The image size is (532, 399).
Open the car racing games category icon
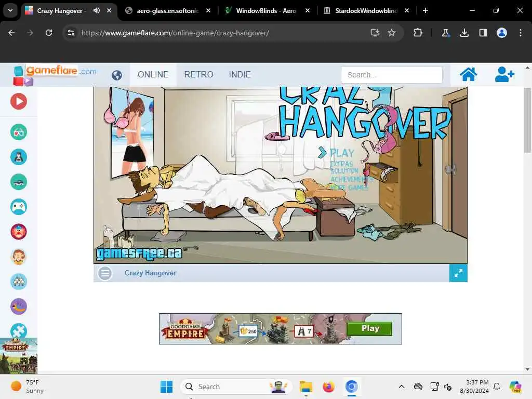point(19,182)
